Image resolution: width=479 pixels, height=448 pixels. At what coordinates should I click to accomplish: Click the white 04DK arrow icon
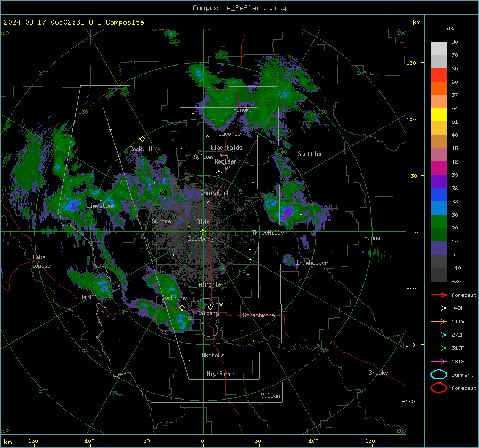[439, 308]
